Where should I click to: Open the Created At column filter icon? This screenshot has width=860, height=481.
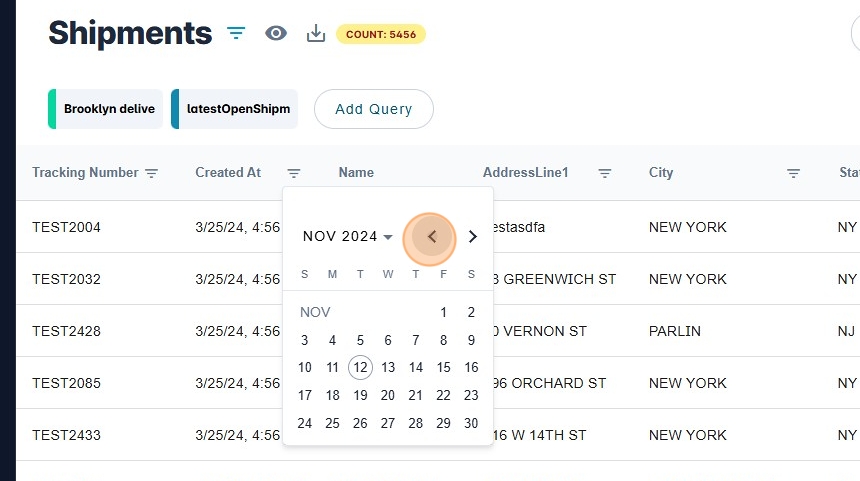294,173
